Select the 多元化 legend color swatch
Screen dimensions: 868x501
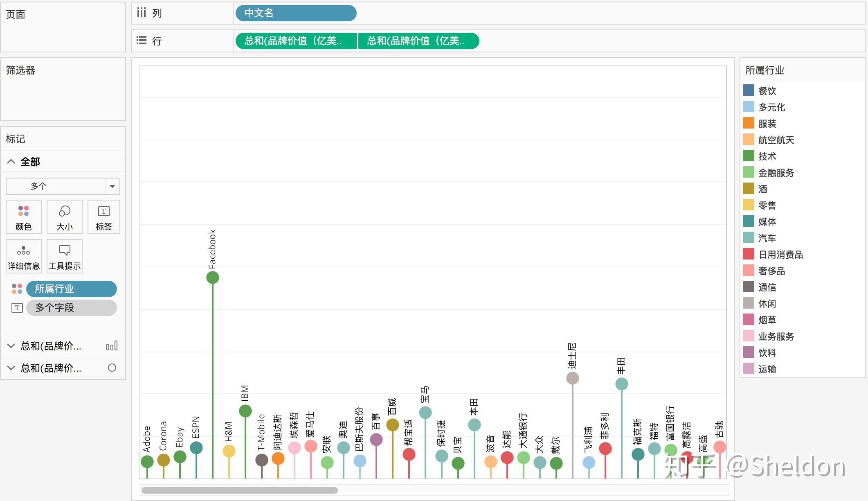pyautogui.click(x=749, y=106)
